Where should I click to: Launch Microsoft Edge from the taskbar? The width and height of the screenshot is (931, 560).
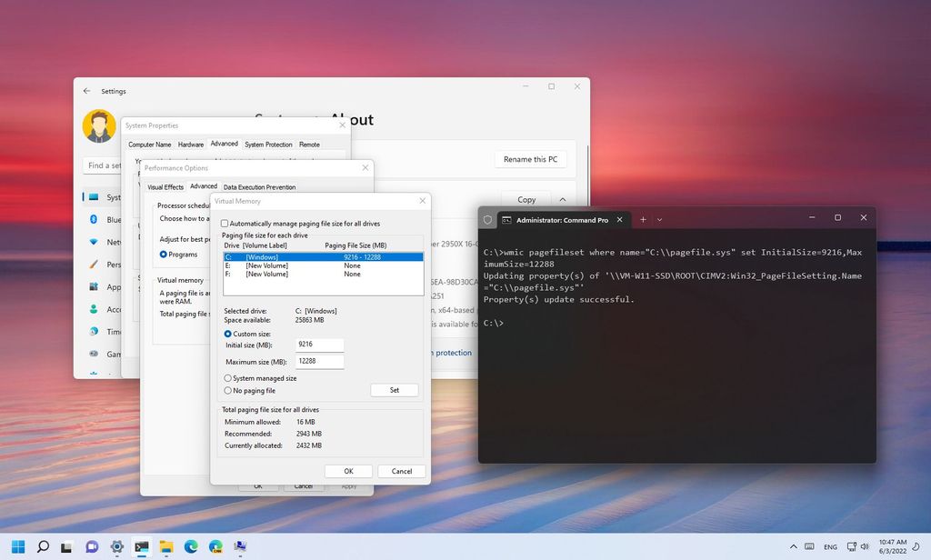point(191,547)
